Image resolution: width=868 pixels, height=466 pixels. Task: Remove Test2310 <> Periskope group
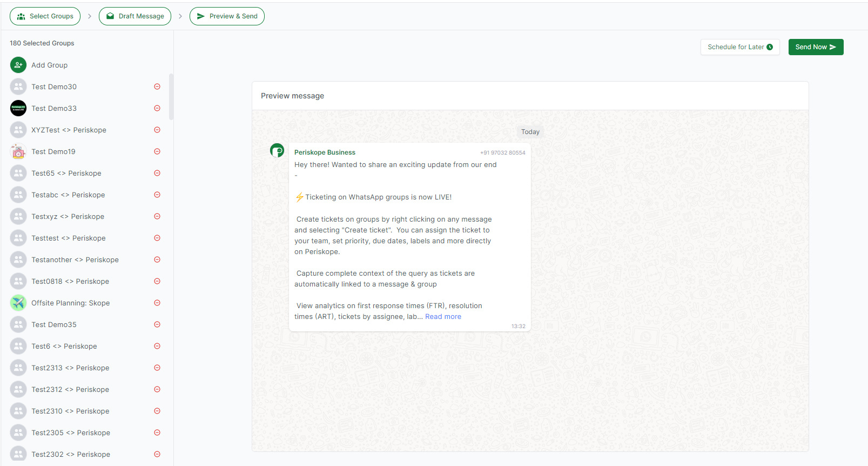[157, 411]
